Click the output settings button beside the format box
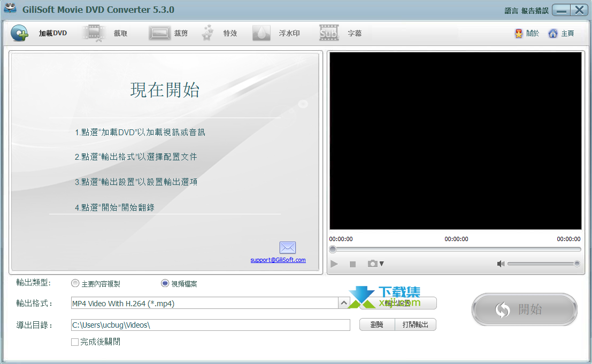This screenshot has width=592, height=364. (398, 303)
